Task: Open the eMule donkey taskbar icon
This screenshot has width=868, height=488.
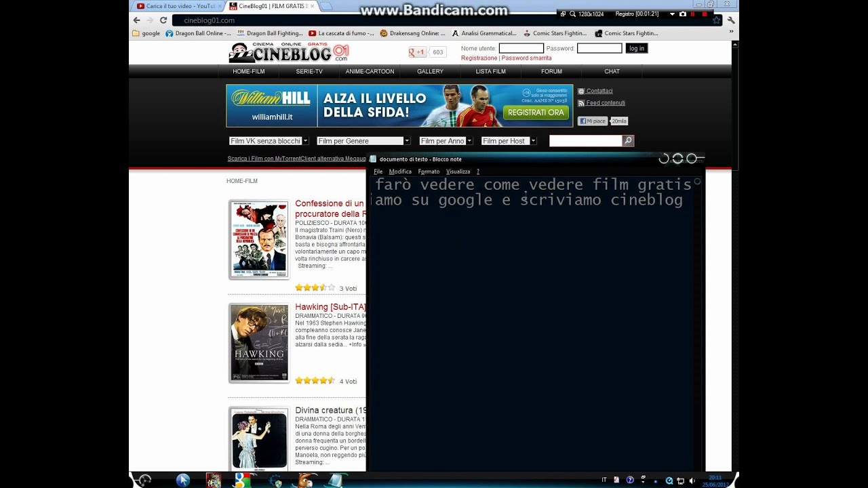Action: pos(307,481)
